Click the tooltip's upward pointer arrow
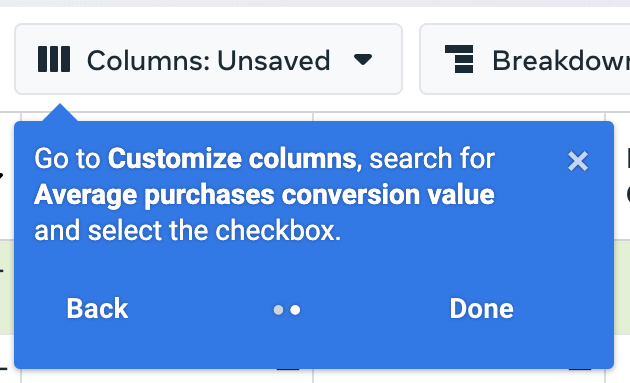 60,112
